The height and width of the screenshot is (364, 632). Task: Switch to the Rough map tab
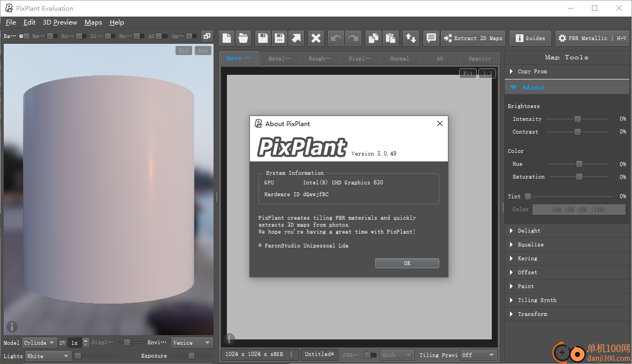(x=319, y=58)
